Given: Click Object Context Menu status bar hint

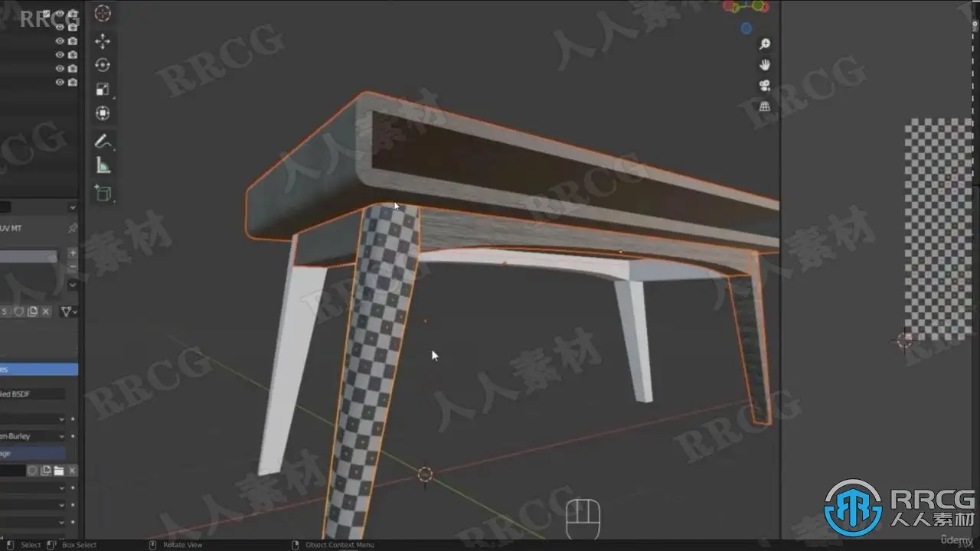Looking at the screenshot, I should click(339, 545).
